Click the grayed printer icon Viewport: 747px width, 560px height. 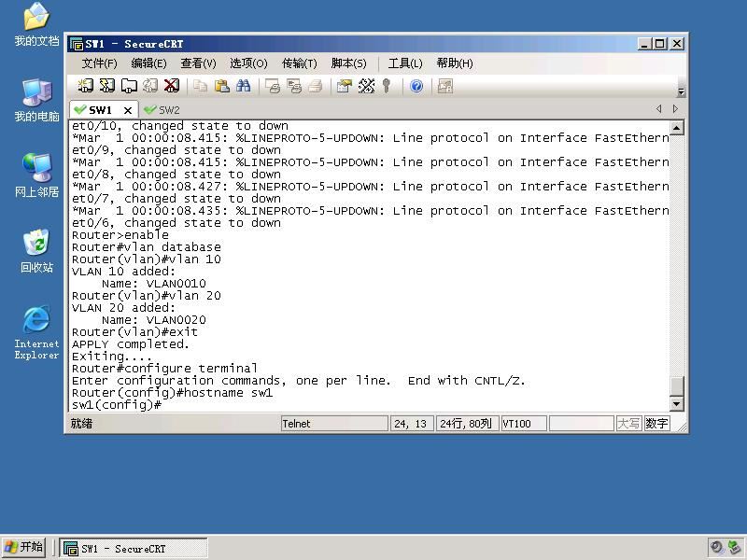pos(316,86)
